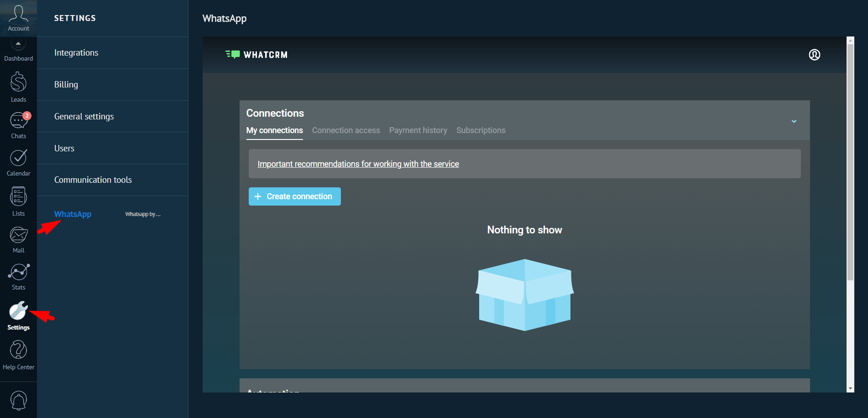Switch to Connection access tab
This screenshot has height=418, width=868.
345,130
